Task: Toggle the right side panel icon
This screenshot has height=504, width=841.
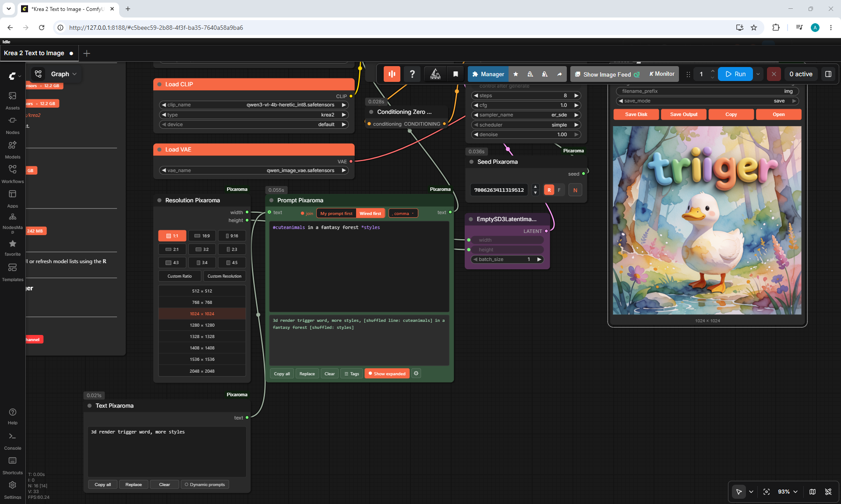Action: coord(828,74)
